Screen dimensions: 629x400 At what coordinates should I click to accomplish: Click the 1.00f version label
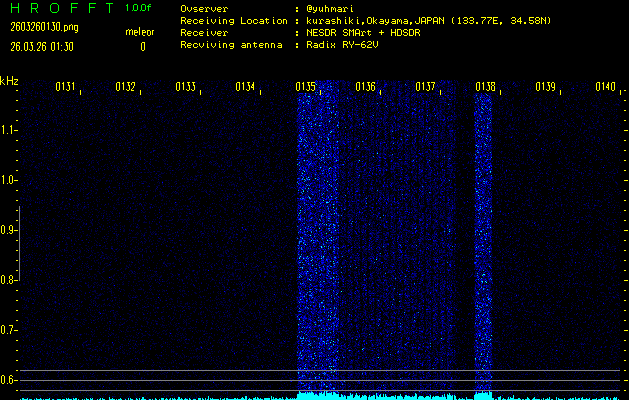pyautogui.click(x=139, y=8)
